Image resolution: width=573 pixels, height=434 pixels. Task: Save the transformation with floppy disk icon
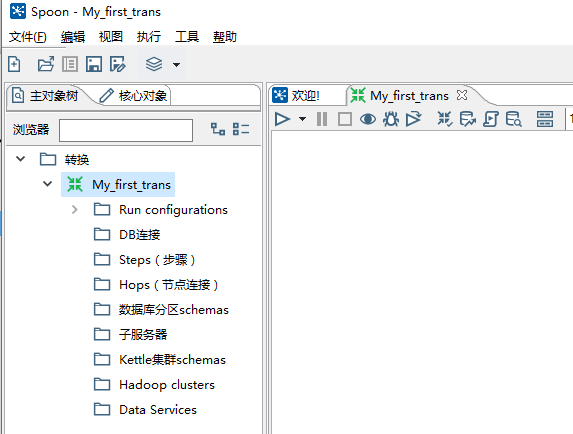click(94, 64)
